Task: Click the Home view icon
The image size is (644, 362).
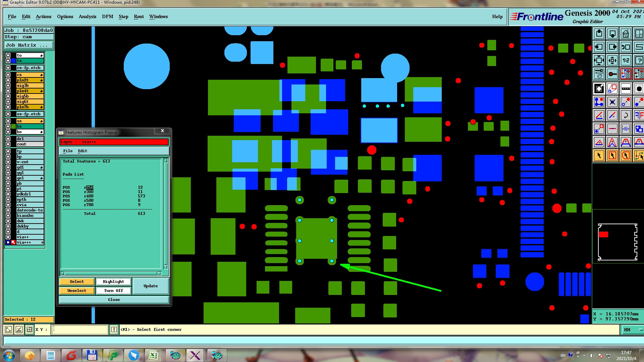Action: (626, 34)
